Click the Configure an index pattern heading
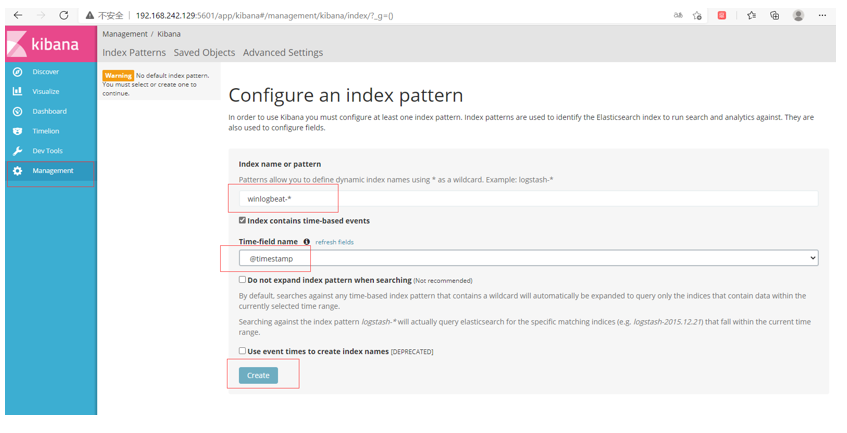 click(346, 96)
